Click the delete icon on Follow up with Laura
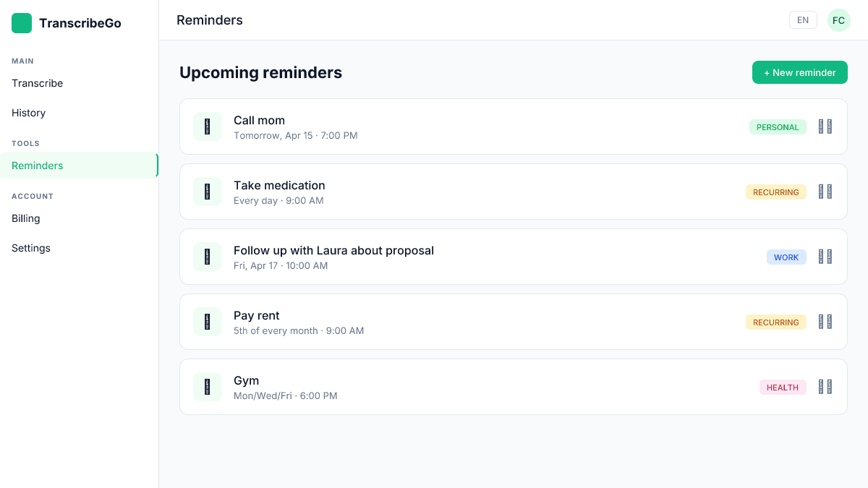Image resolution: width=868 pixels, height=488 pixels. (x=829, y=257)
